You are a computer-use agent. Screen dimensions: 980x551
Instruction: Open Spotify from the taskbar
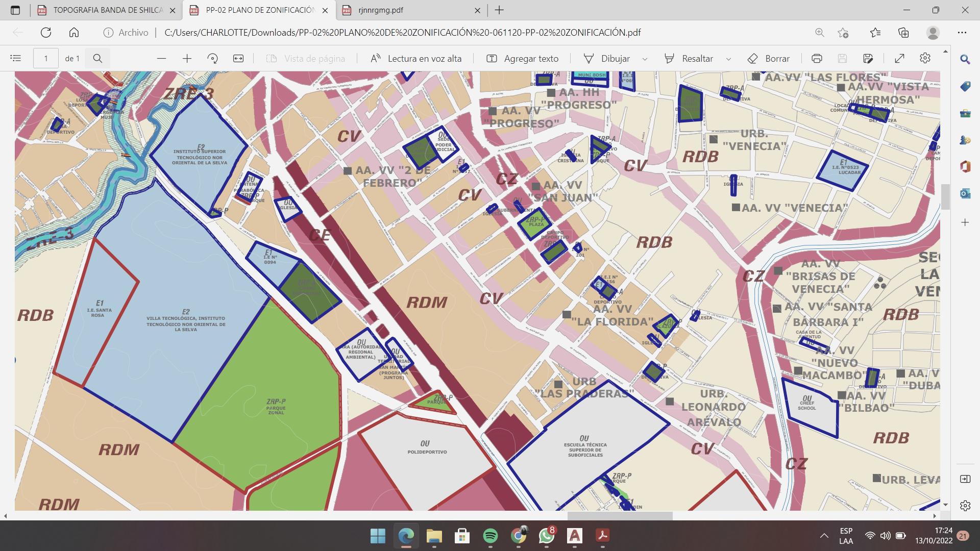tap(490, 536)
